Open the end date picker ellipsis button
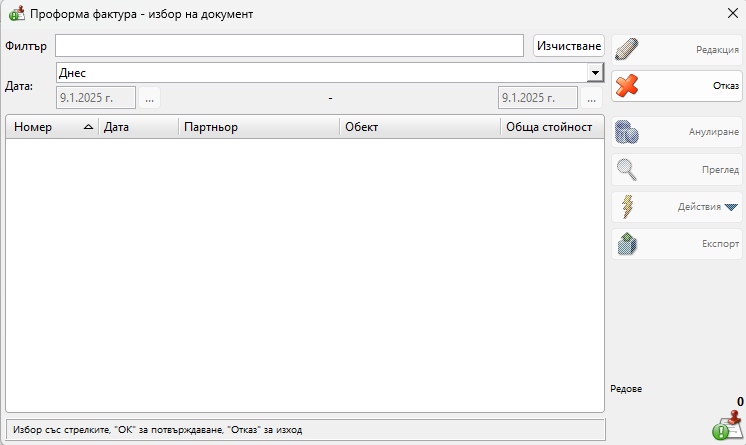746x445 pixels. click(592, 98)
